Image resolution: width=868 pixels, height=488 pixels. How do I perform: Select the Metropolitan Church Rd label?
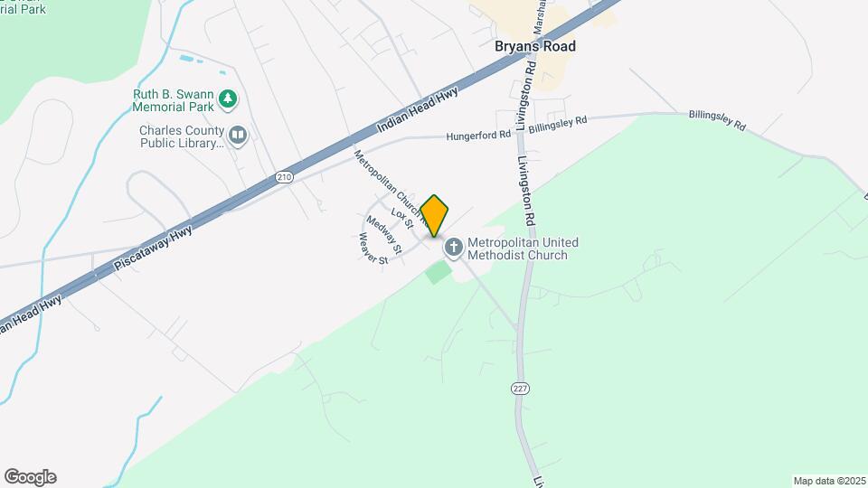tap(389, 185)
